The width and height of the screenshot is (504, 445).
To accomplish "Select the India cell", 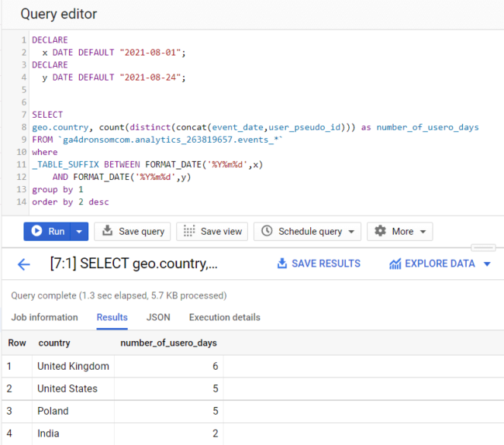I will pyautogui.click(x=74, y=433).
